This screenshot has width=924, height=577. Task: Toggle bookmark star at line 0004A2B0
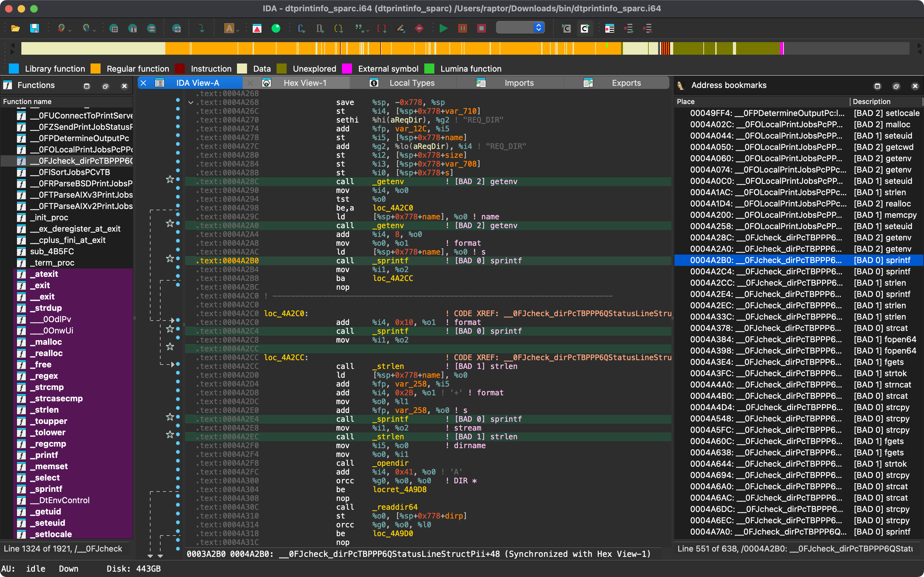[170, 259]
